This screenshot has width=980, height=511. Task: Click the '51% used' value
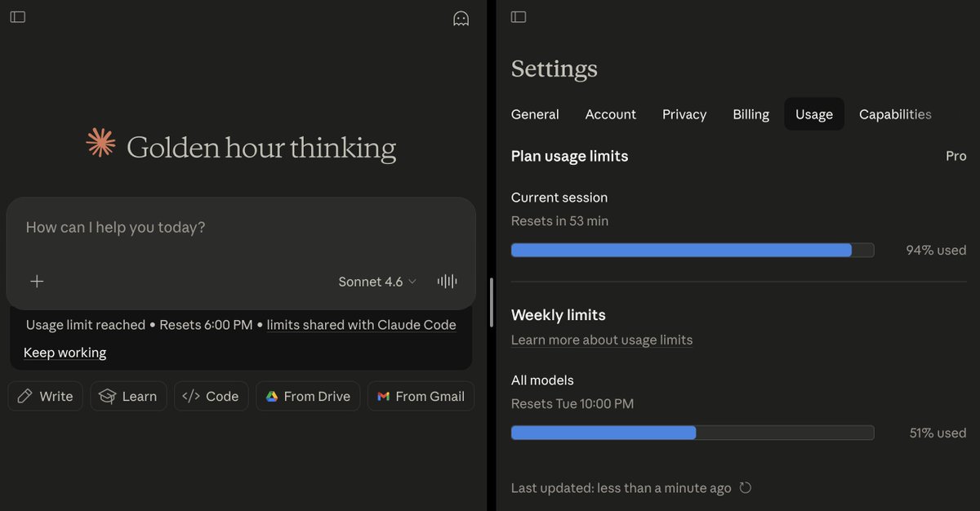938,433
